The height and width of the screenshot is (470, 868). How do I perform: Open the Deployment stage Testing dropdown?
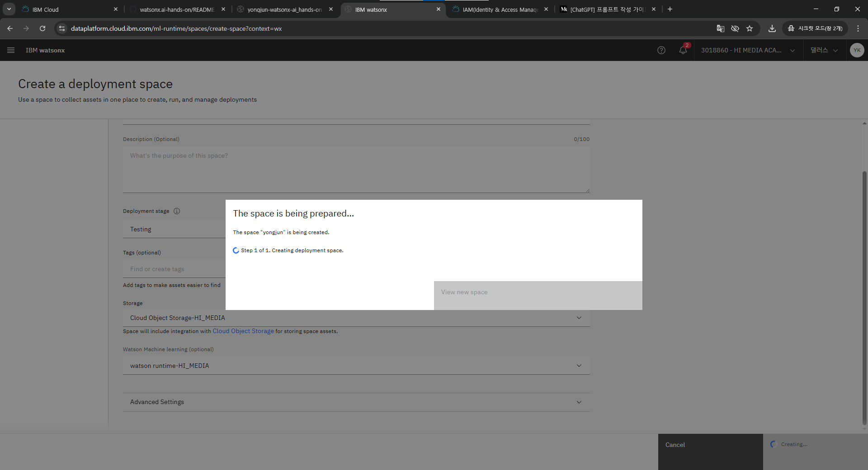(174, 229)
